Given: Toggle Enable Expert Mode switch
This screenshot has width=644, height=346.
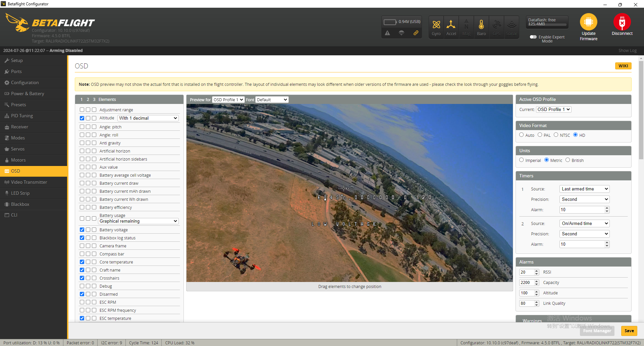Looking at the screenshot, I should click(533, 37).
